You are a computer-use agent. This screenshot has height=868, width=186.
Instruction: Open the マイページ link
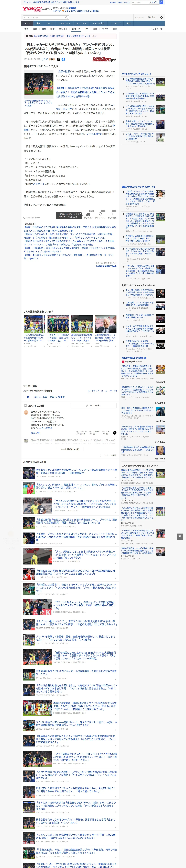coord(139,18)
